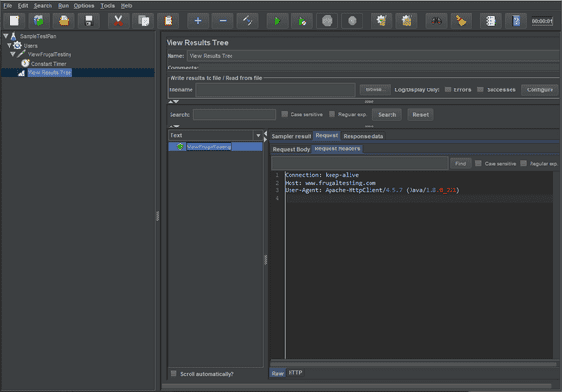Click the Toggle enable/disable icon
562x392 pixels.
tap(248, 21)
